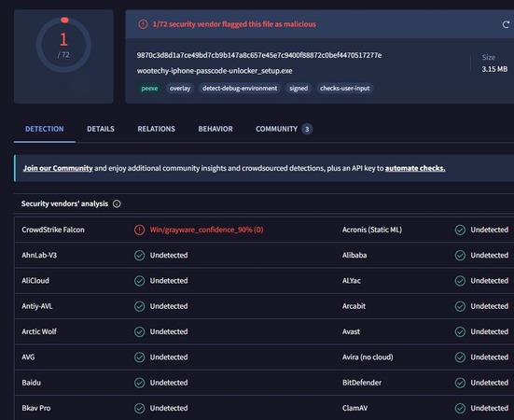Screen dimensions: 514x420
Task: Click the check icon in AhnLab-V3 row
Action: pos(139,256)
